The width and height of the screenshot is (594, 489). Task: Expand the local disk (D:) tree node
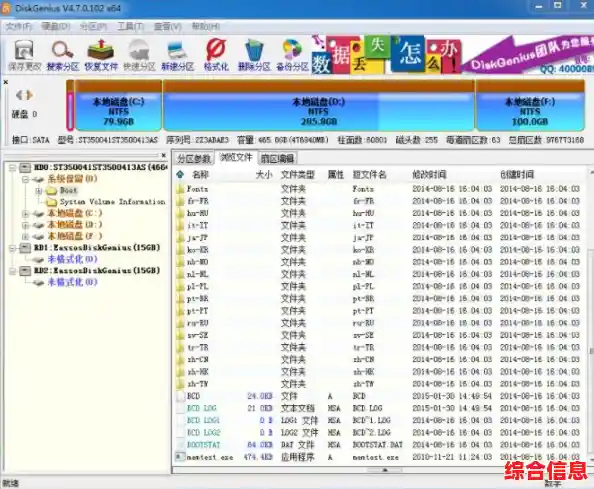(x=25, y=225)
